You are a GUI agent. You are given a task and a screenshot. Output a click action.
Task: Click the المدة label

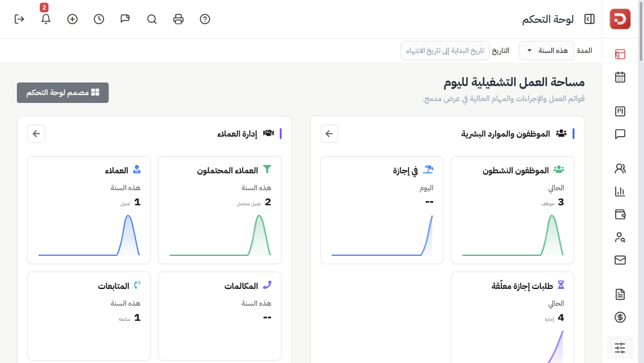click(x=584, y=51)
